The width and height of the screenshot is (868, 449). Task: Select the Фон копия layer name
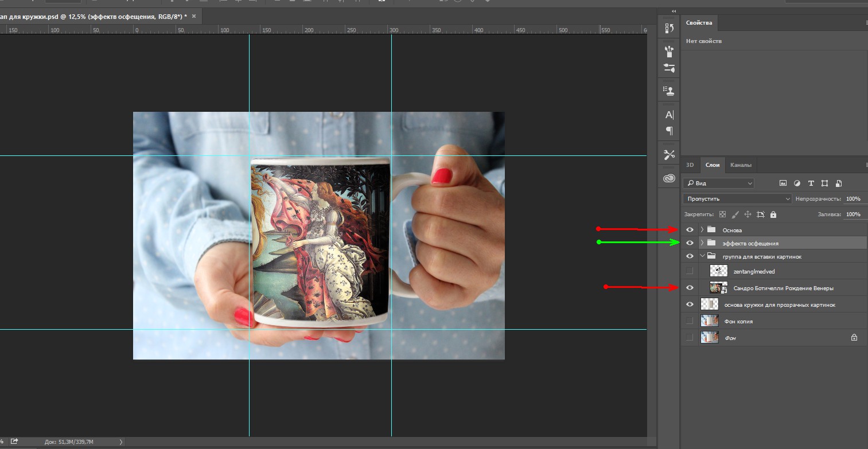(738, 321)
